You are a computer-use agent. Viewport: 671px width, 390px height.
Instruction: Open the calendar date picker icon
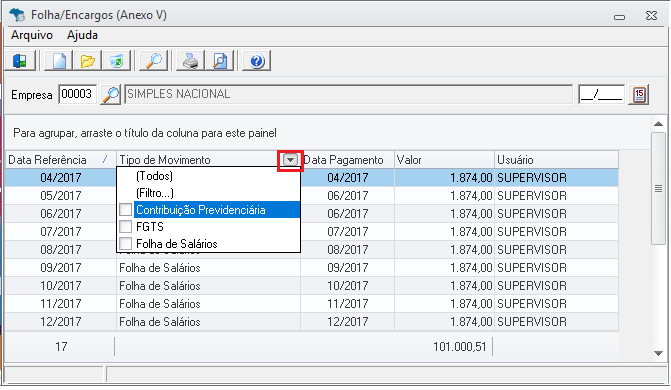pyautogui.click(x=639, y=95)
